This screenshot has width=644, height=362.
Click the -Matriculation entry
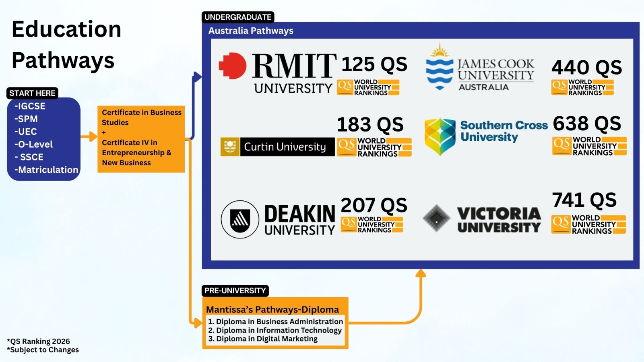tap(46, 170)
